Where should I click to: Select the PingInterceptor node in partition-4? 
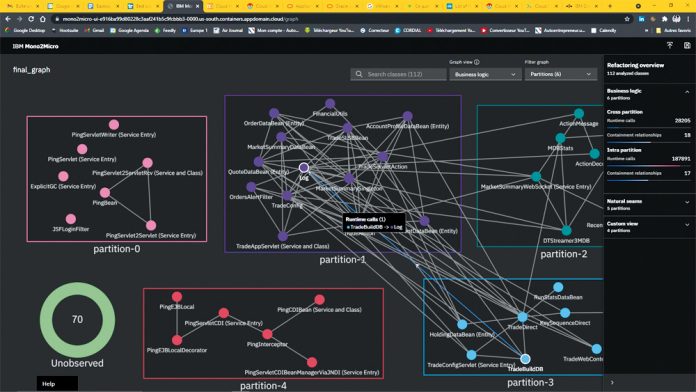[x=267, y=334]
